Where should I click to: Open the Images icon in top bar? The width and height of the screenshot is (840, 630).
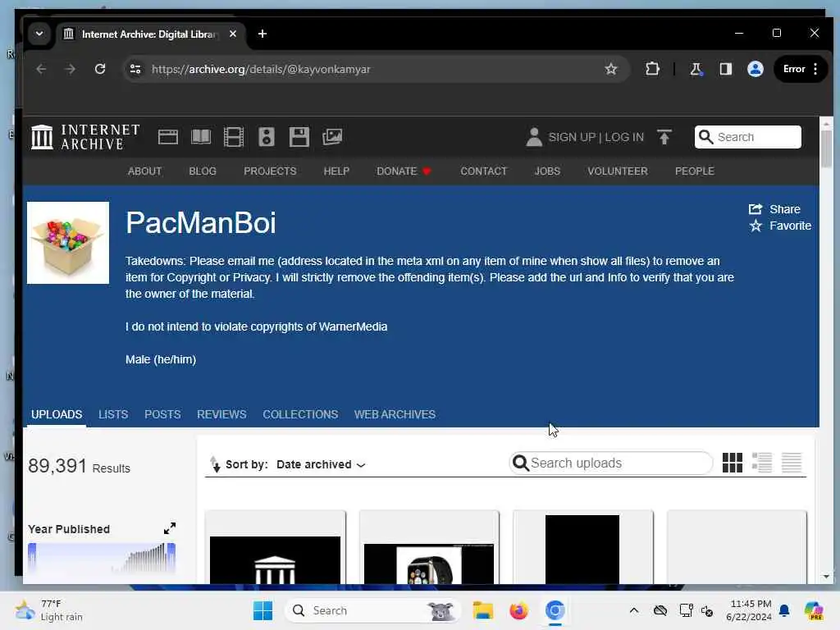pos(332,137)
